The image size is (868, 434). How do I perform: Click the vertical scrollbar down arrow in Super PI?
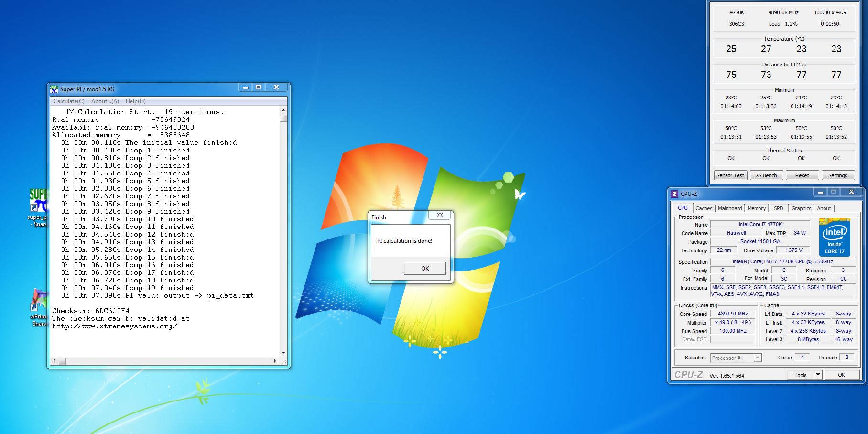[x=283, y=353]
